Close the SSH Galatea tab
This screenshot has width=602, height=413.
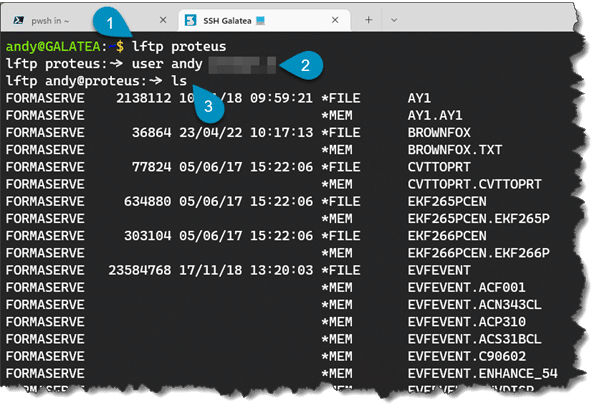click(x=339, y=20)
